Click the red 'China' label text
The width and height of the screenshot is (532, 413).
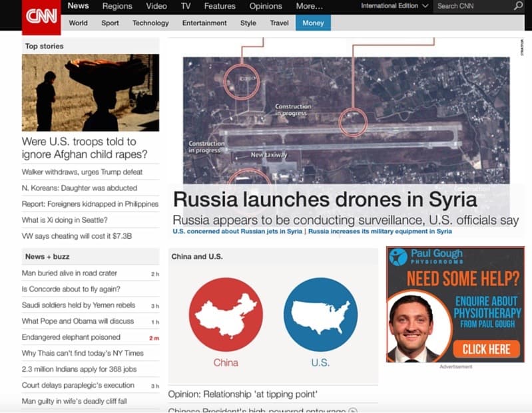[x=226, y=362]
